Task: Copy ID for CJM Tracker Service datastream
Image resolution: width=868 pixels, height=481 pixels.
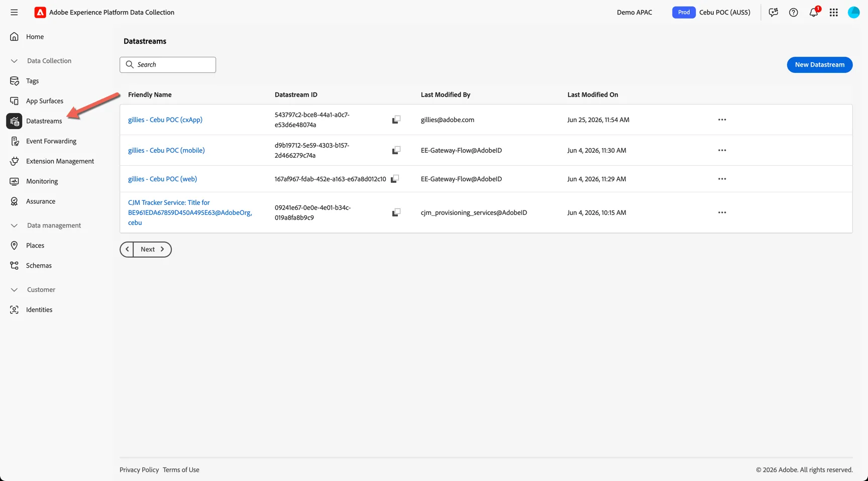Action: click(396, 212)
